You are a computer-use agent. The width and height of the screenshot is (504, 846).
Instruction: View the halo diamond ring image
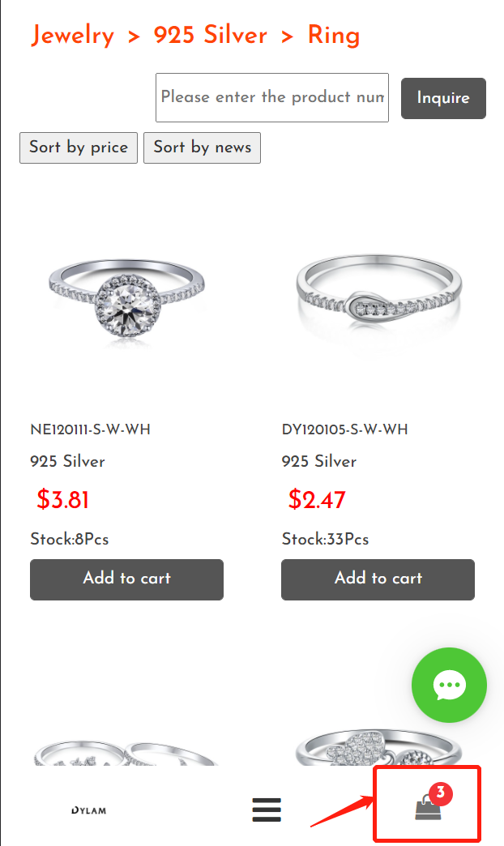pos(126,298)
